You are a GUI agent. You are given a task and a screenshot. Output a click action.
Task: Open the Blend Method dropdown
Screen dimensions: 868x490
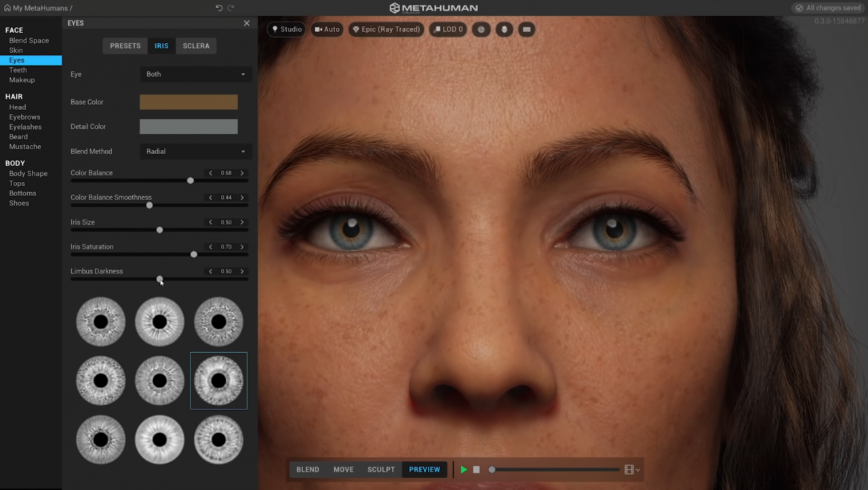click(x=195, y=151)
